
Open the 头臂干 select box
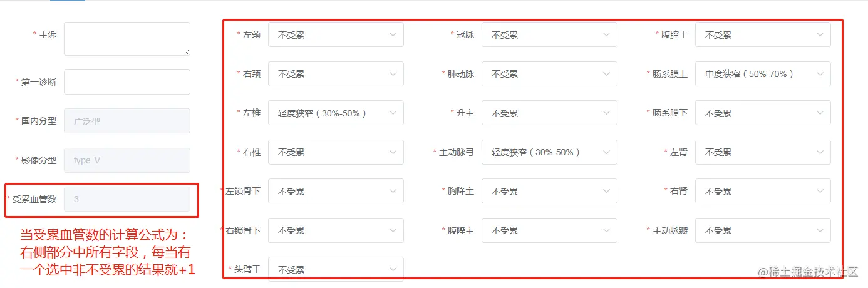click(x=336, y=269)
